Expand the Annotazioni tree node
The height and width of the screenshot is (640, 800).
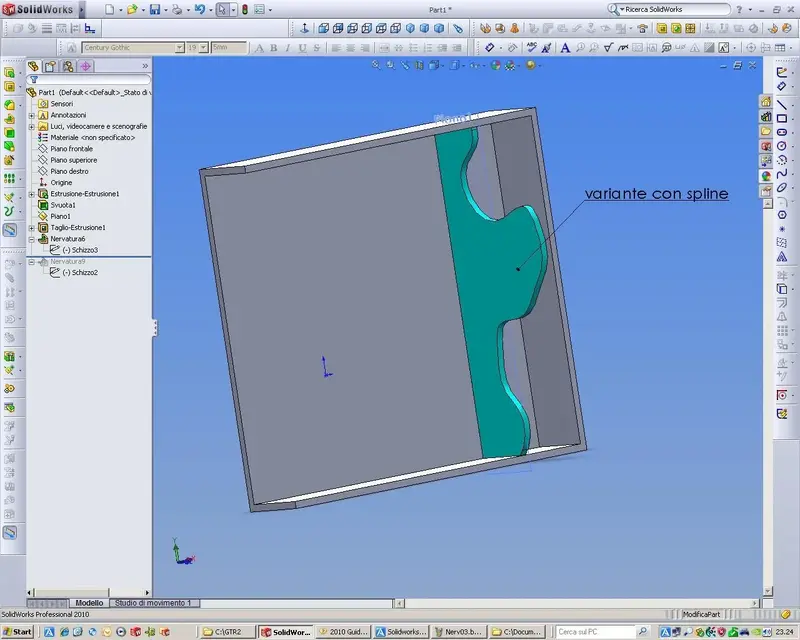(32, 115)
